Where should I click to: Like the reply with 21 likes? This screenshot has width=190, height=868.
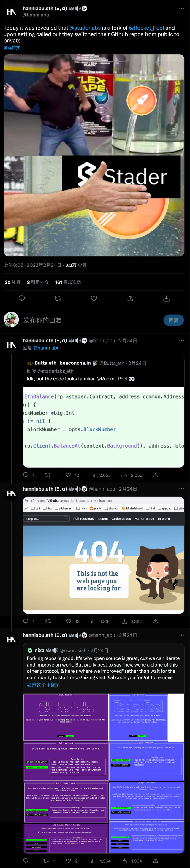(68, 861)
